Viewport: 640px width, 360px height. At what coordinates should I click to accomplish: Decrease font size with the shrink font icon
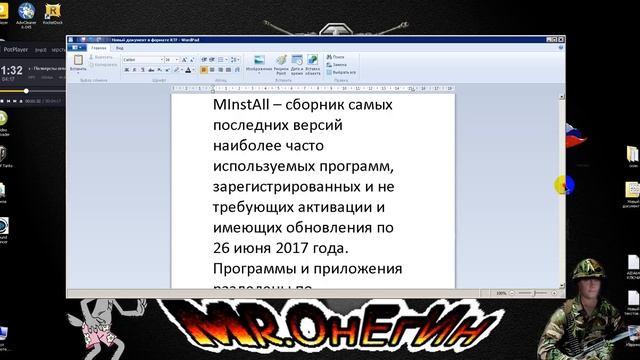pos(192,60)
